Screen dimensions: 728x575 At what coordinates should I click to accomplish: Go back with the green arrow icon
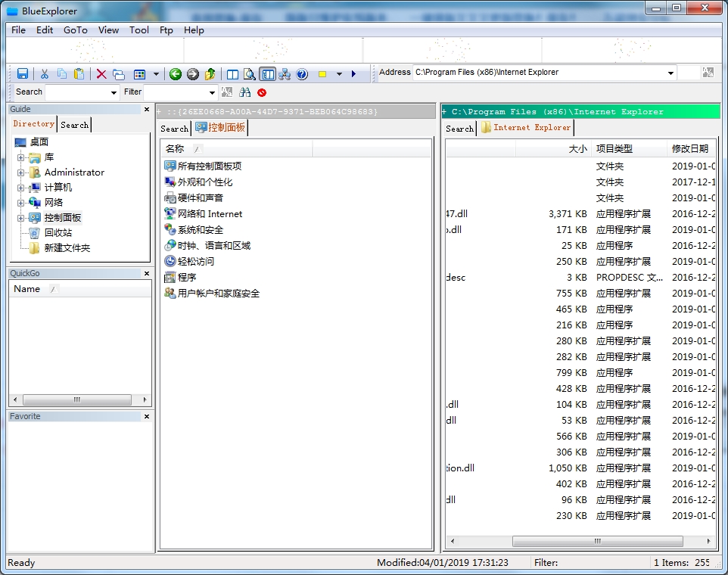coord(176,74)
